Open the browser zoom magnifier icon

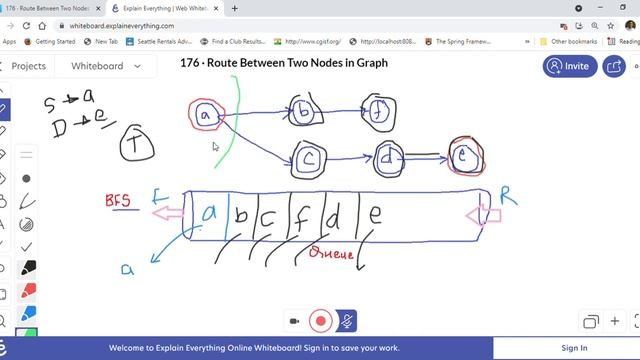click(x=595, y=26)
